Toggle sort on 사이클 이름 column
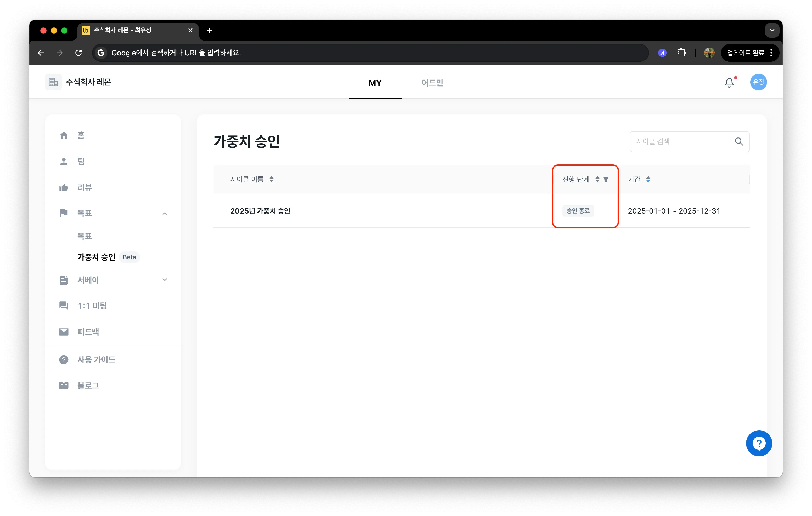Screen dimensions: 812x516 click(272, 179)
